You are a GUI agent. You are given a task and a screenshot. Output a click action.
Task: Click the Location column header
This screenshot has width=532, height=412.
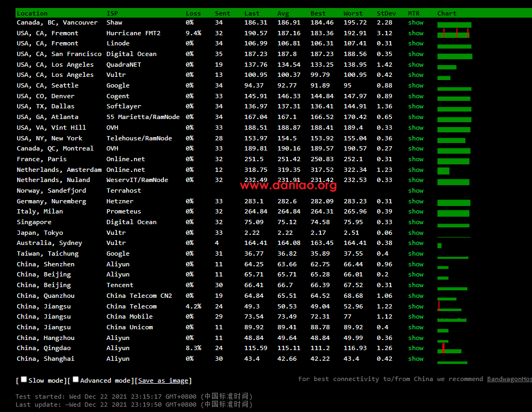(x=32, y=13)
